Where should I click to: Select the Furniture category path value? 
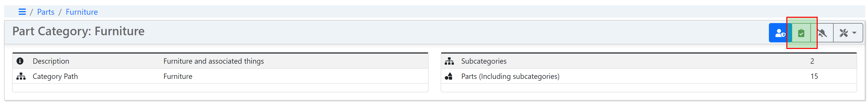178,76
